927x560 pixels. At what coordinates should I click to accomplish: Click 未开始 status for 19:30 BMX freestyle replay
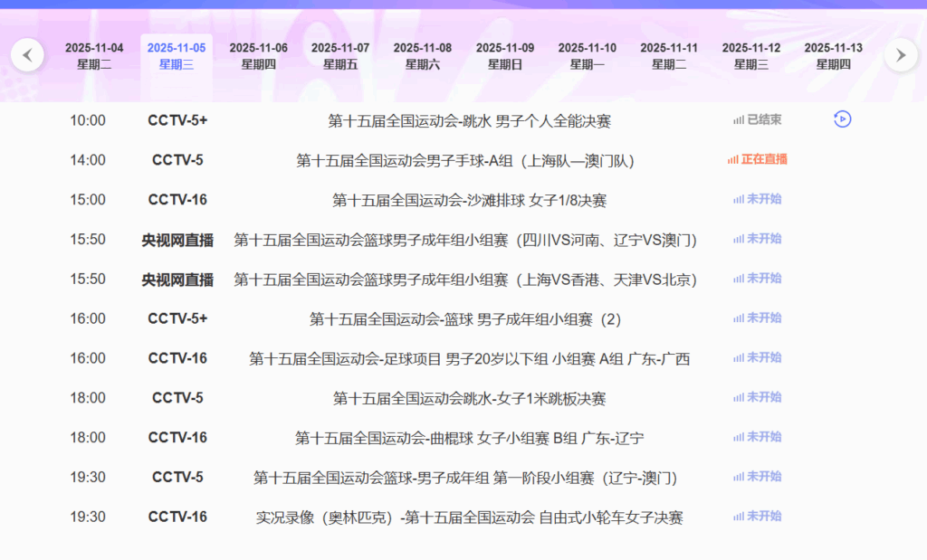[x=757, y=517]
